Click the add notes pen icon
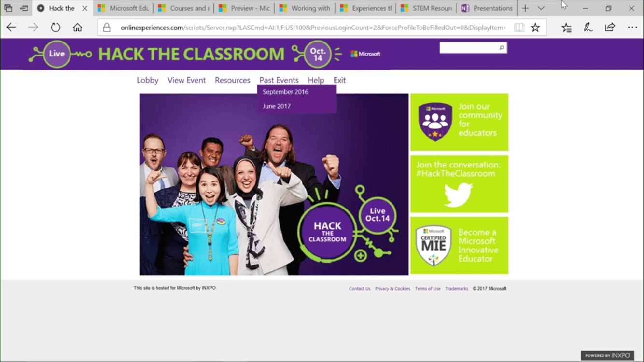Screen dimensions: 644x362 point(588,28)
